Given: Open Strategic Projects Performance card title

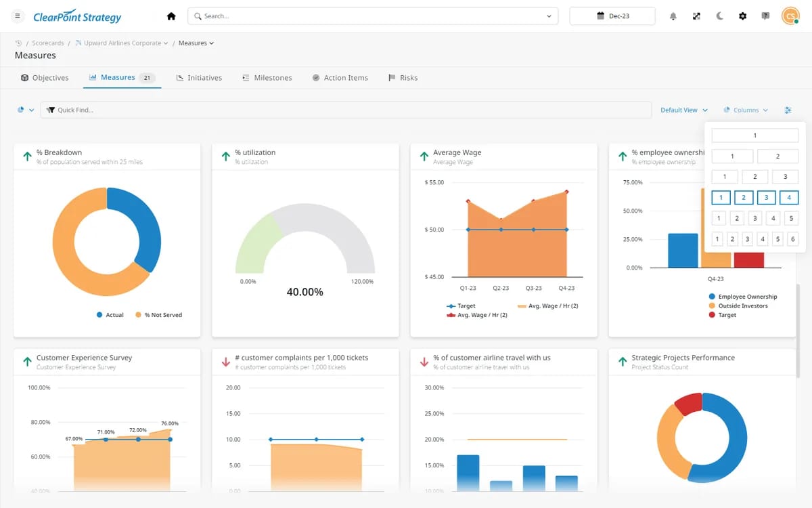Looking at the screenshot, I should coord(683,358).
